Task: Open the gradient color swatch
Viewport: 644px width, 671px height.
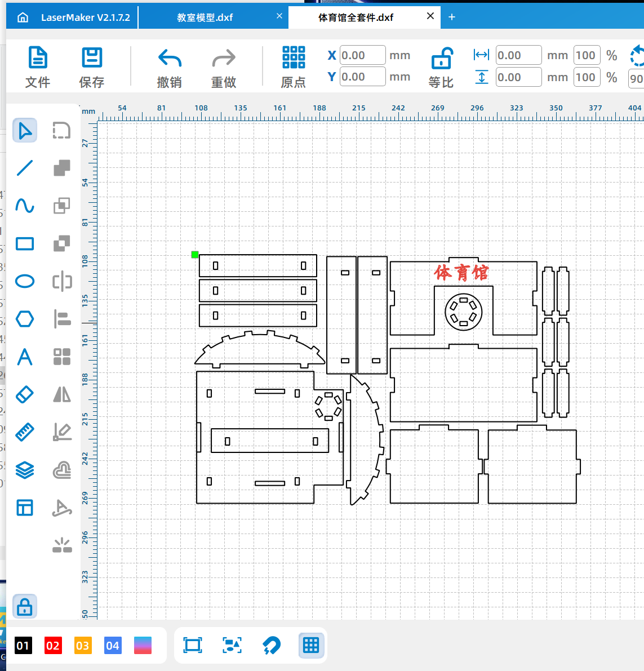Action: [143, 645]
